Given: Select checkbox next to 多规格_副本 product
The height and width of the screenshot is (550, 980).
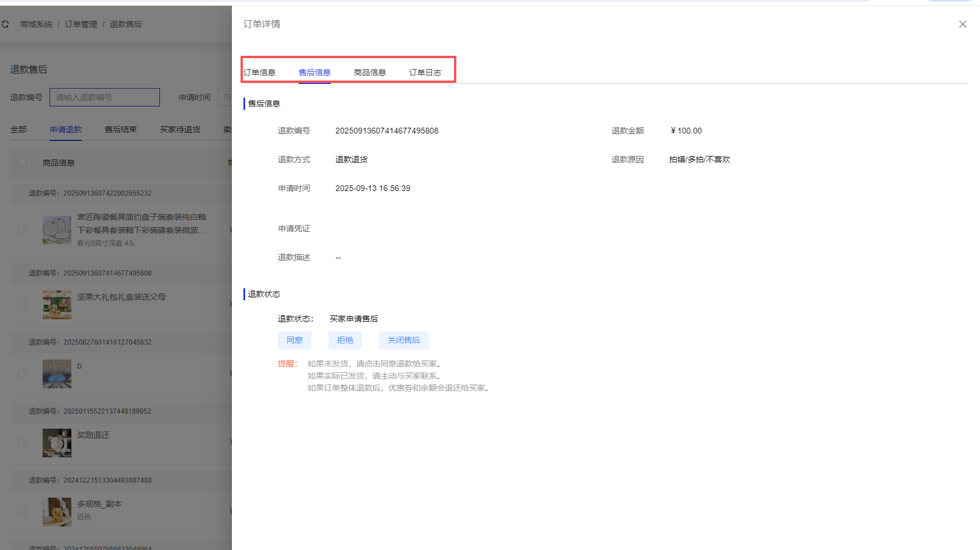Looking at the screenshot, I should 22,511.
